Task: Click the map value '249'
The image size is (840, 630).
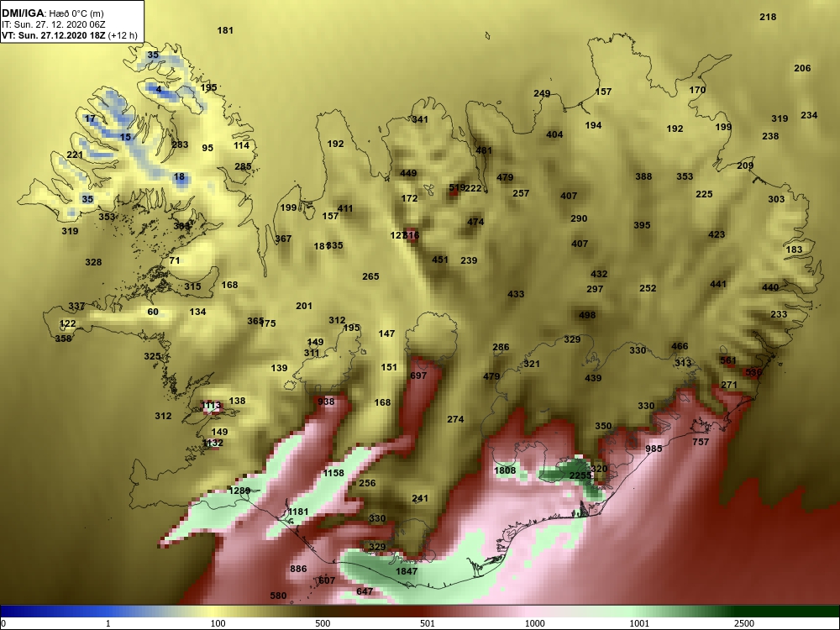Action: click(x=542, y=94)
